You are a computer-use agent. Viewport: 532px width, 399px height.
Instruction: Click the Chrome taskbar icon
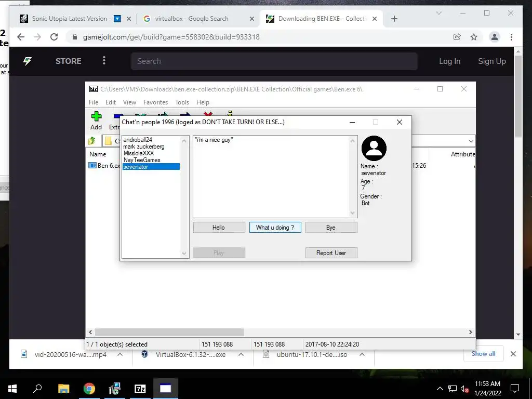pyautogui.click(x=89, y=389)
